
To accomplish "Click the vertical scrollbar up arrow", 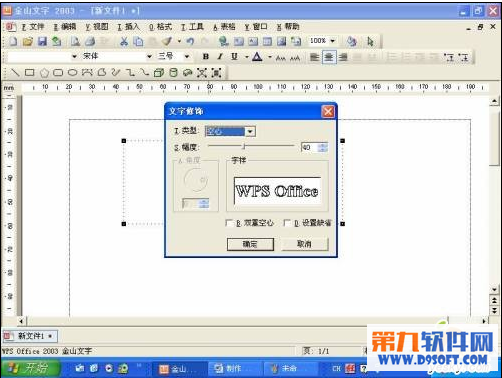I will [494, 101].
